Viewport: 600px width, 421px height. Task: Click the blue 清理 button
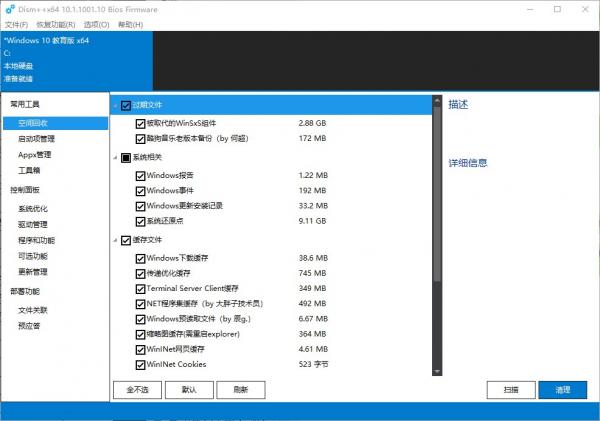pos(562,390)
